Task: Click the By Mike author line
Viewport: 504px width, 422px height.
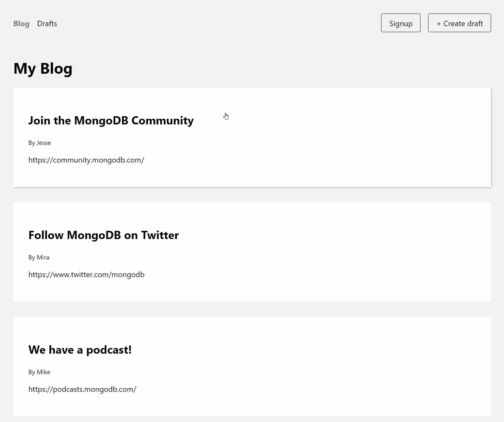Action: click(x=39, y=372)
